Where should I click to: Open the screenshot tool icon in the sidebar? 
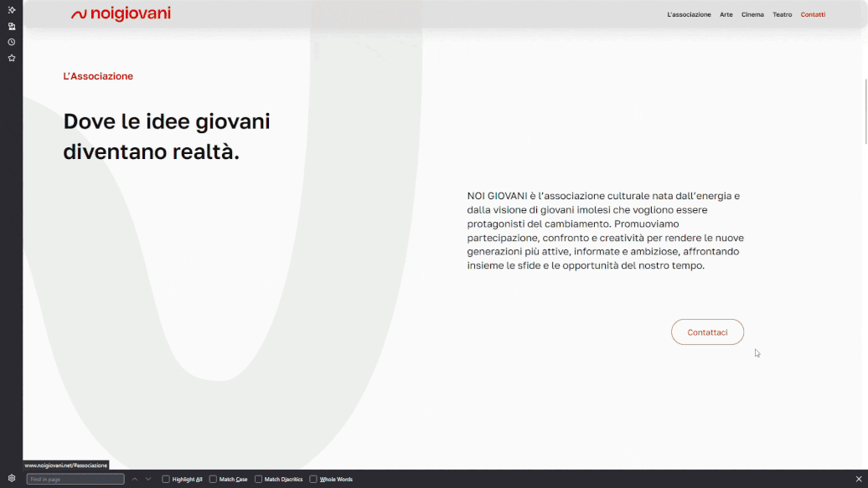[11, 26]
